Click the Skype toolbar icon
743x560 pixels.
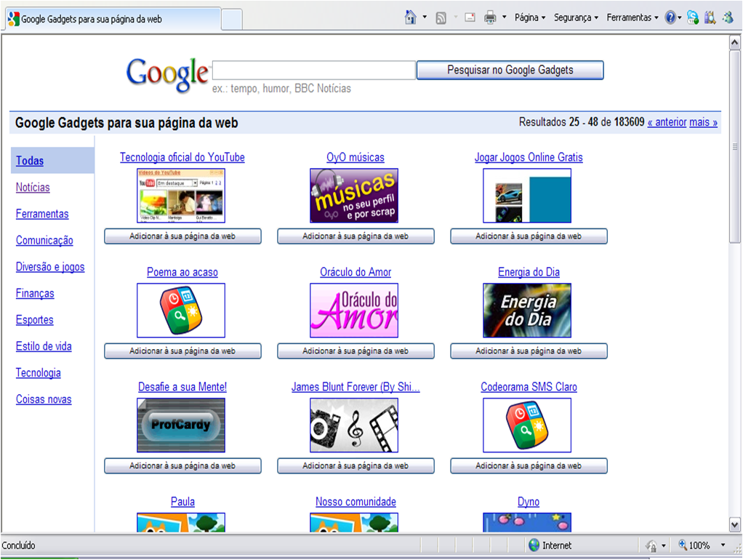coord(693,17)
